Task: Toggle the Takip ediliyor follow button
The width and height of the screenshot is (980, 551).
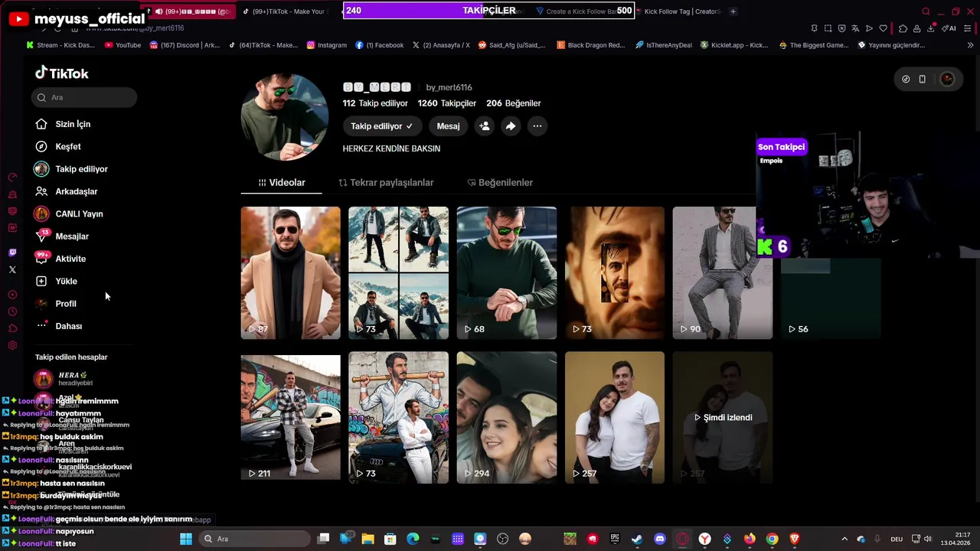Action: pyautogui.click(x=381, y=126)
